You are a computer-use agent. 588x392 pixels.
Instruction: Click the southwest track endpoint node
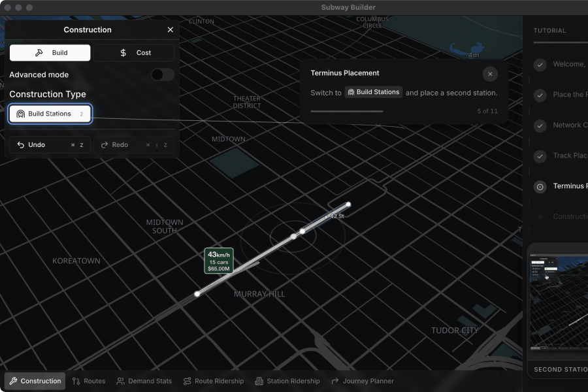[197, 294]
